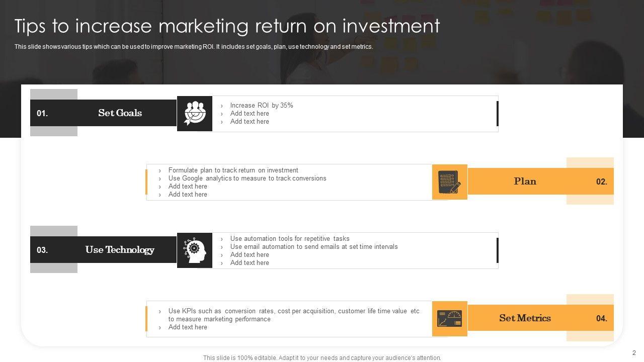
Task: Click the Set Metrics dashboard icon
Action: (449, 319)
